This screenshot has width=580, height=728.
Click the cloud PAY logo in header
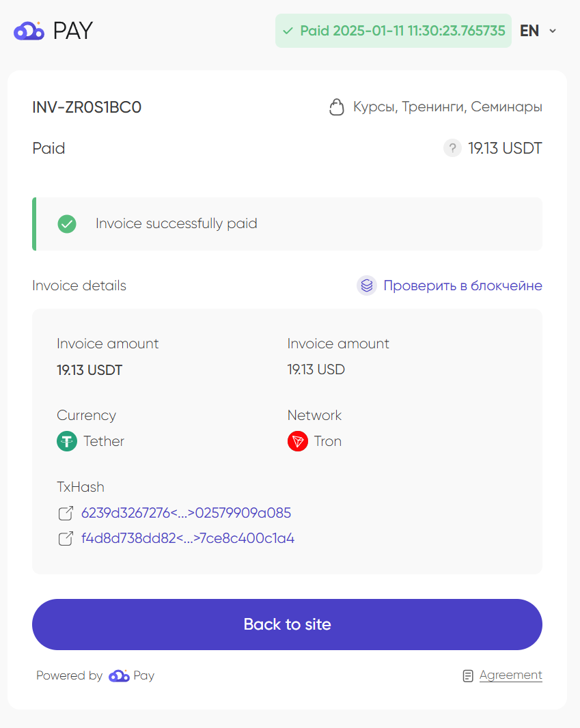[53, 31]
